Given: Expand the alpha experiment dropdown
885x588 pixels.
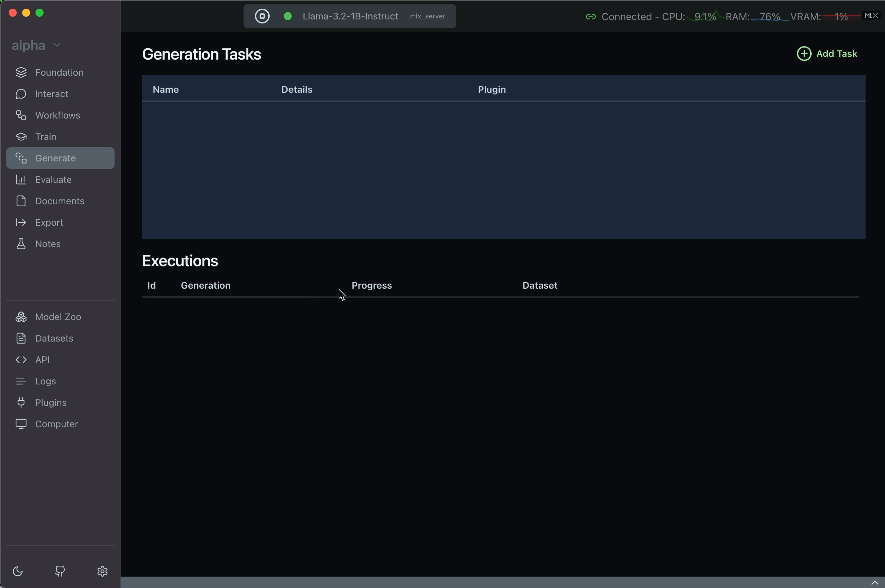Looking at the screenshot, I should (57, 45).
